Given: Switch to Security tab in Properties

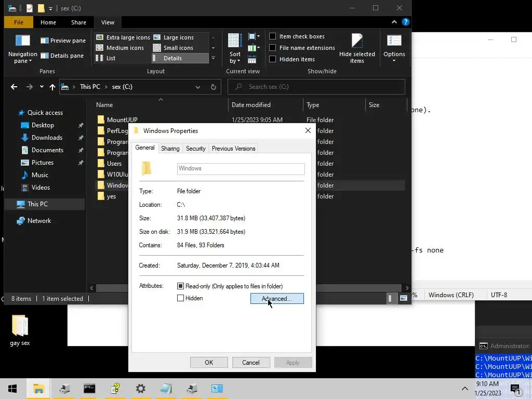Looking at the screenshot, I should pyautogui.click(x=195, y=149).
